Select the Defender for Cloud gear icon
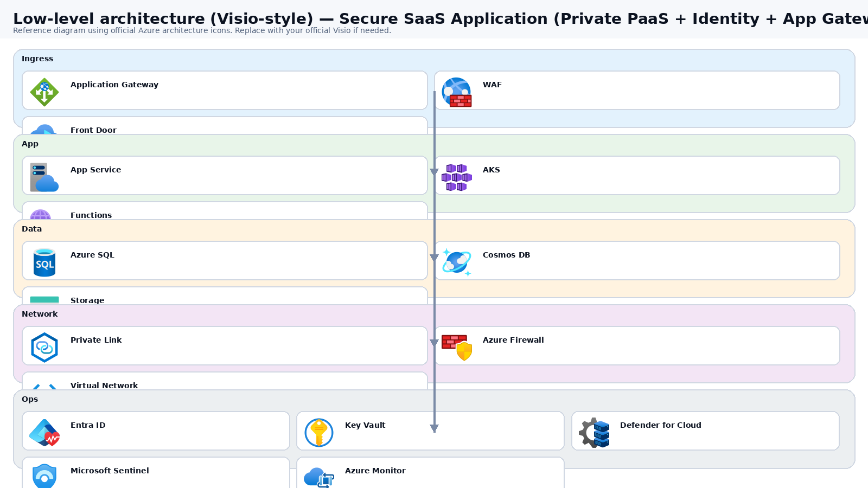 click(594, 433)
